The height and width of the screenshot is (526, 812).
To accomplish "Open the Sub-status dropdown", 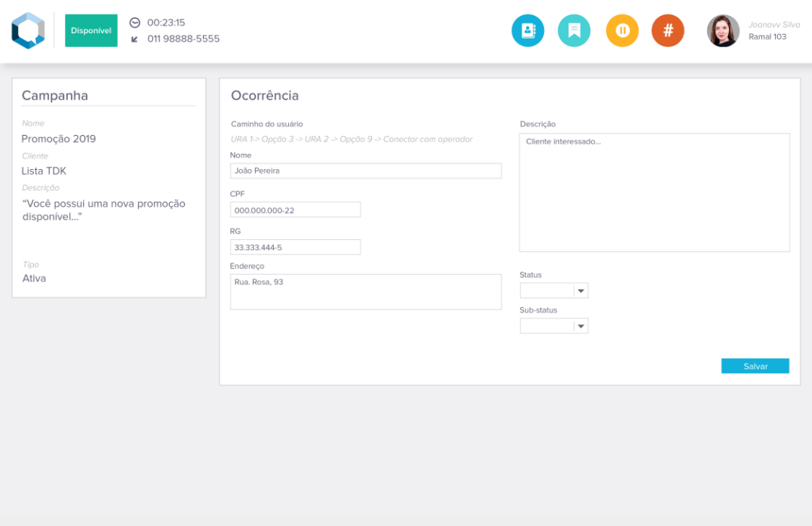I will 554,326.
